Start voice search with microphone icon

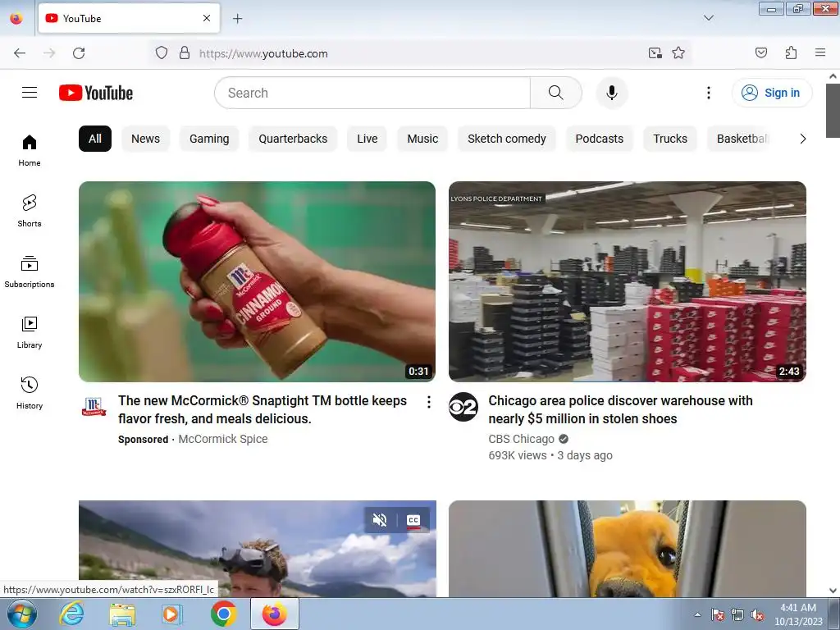pyautogui.click(x=612, y=93)
